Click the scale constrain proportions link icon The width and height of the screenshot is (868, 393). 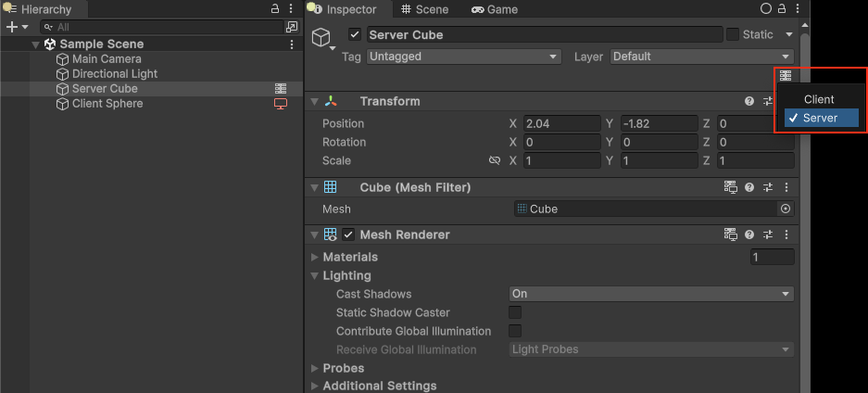[495, 161]
